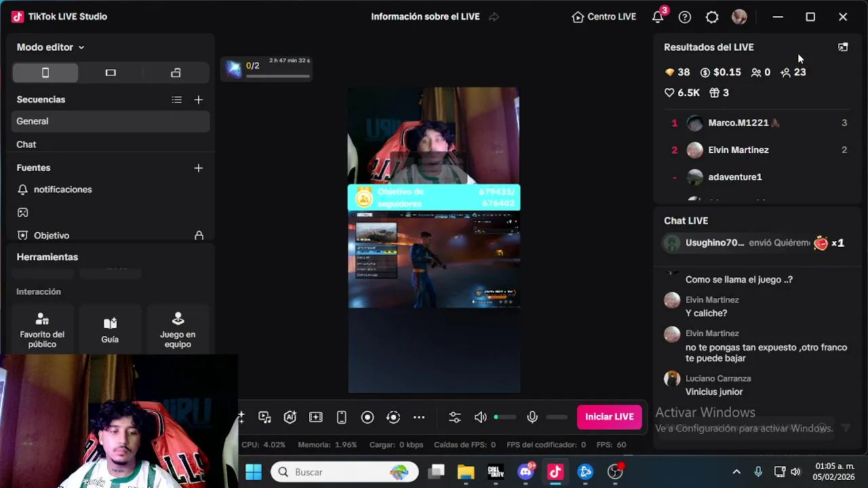The width and height of the screenshot is (868, 488).
Task: Show hidden system tray icons chevron
Action: (736, 472)
